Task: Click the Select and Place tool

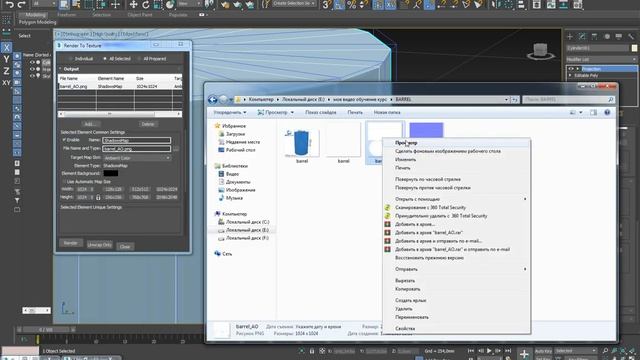Action: tap(170, 4)
